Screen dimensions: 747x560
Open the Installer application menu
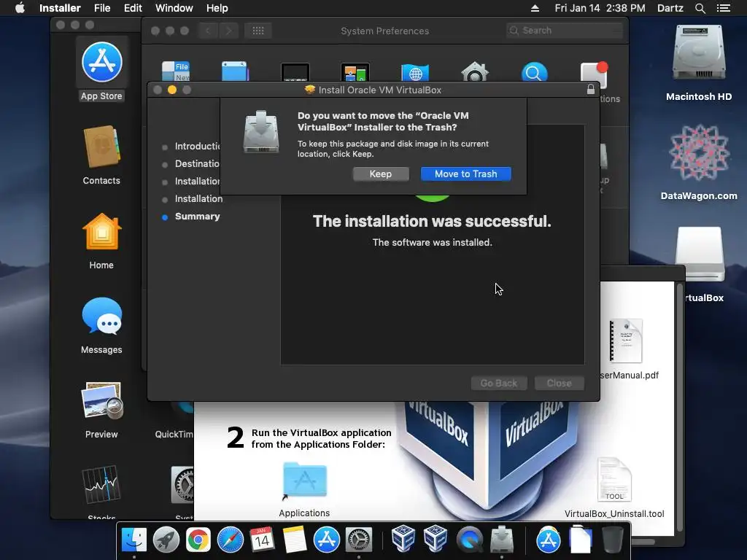point(60,8)
